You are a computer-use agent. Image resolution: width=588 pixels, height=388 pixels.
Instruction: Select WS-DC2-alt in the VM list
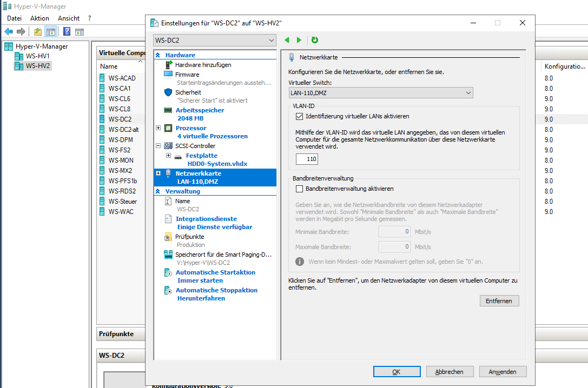[x=123, y=130]
